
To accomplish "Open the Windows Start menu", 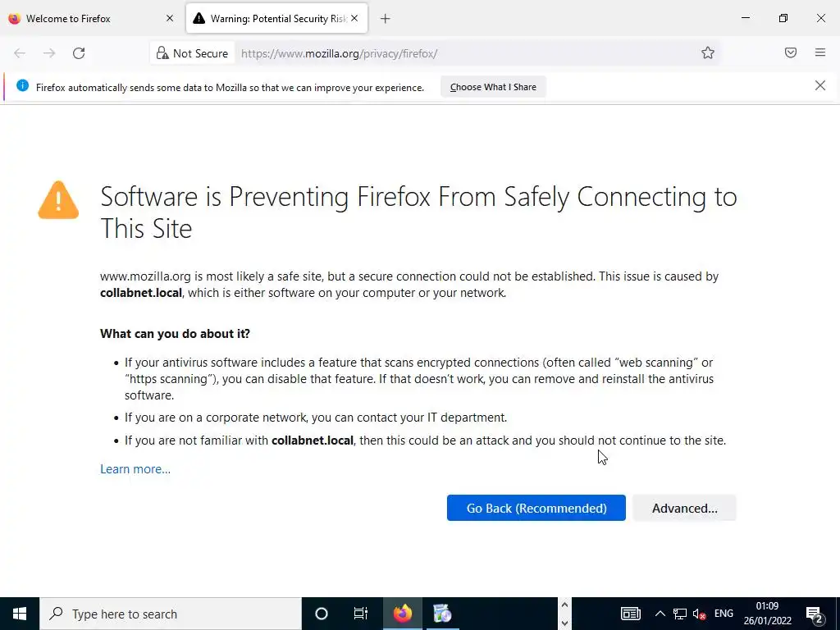I will [20, 614].
